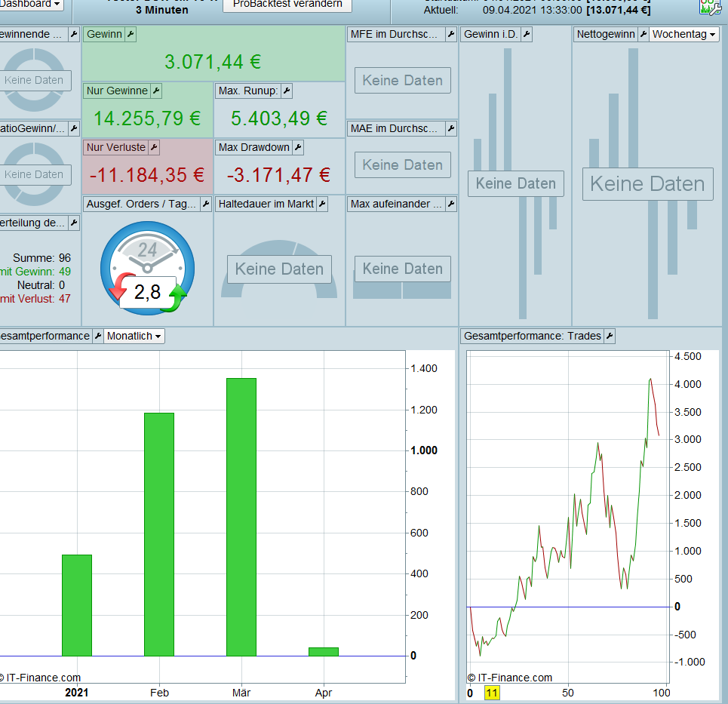Click the small Apr bar in chart
The width and height of the screenshot is (728, 704).
tap(324, 652)
